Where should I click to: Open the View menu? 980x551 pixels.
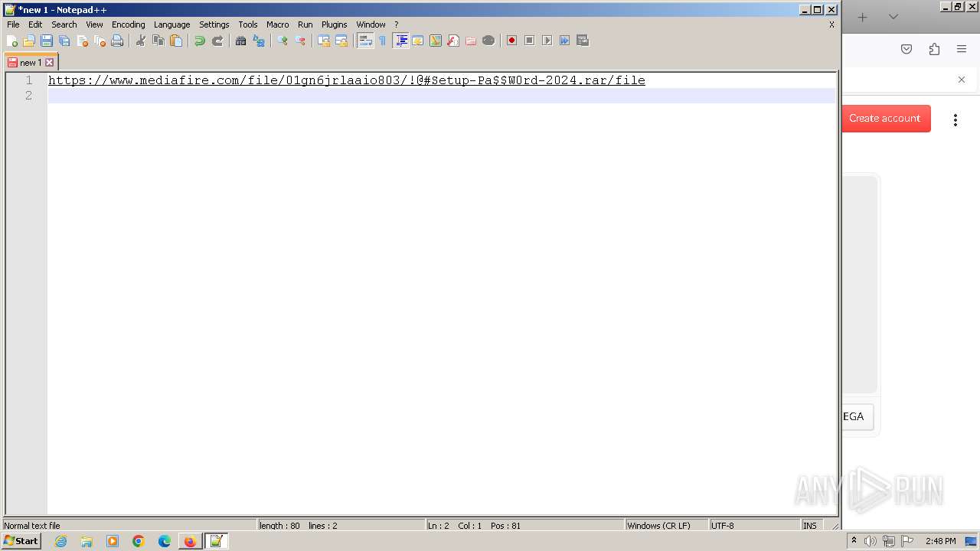[94, 24]
